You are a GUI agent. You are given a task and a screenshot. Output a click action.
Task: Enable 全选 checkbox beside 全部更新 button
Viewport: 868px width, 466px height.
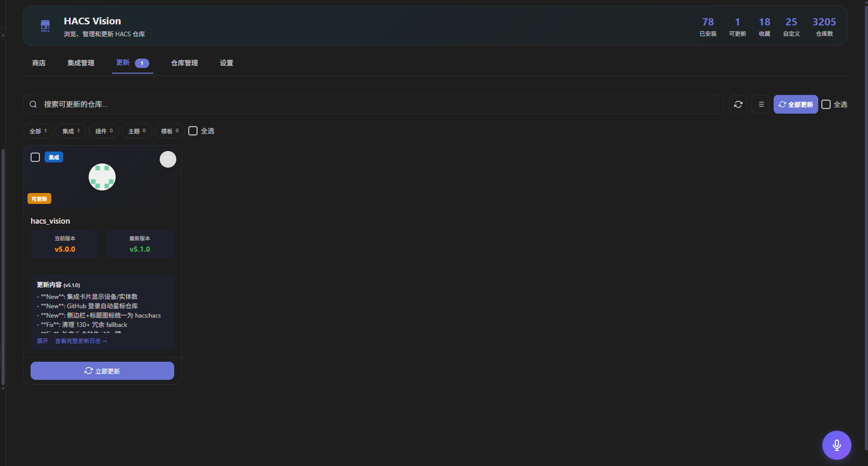point(826,104)
